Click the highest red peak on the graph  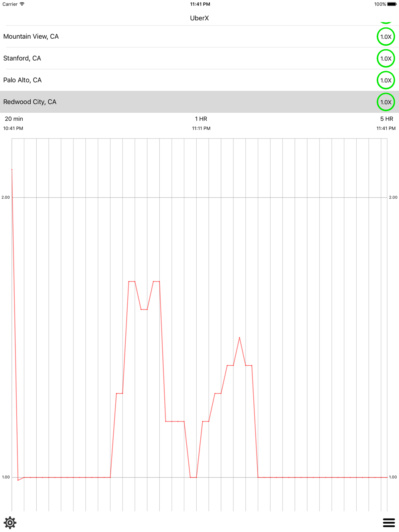pos(12,170)
